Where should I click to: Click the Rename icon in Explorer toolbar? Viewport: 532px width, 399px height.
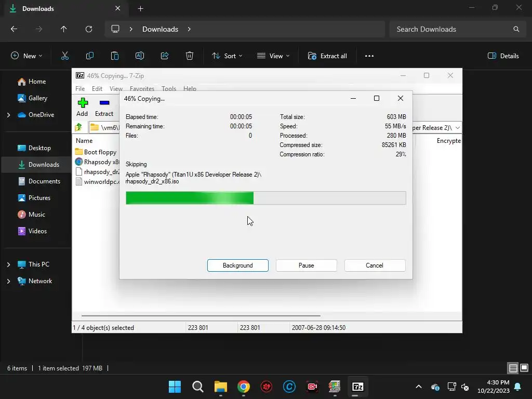140,56
